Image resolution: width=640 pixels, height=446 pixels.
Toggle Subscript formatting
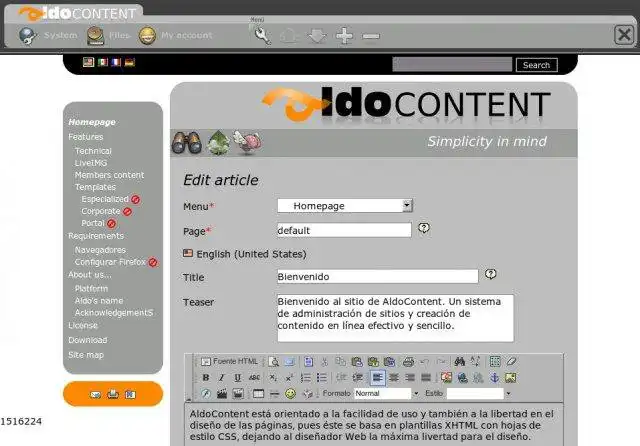pos(273,378)
